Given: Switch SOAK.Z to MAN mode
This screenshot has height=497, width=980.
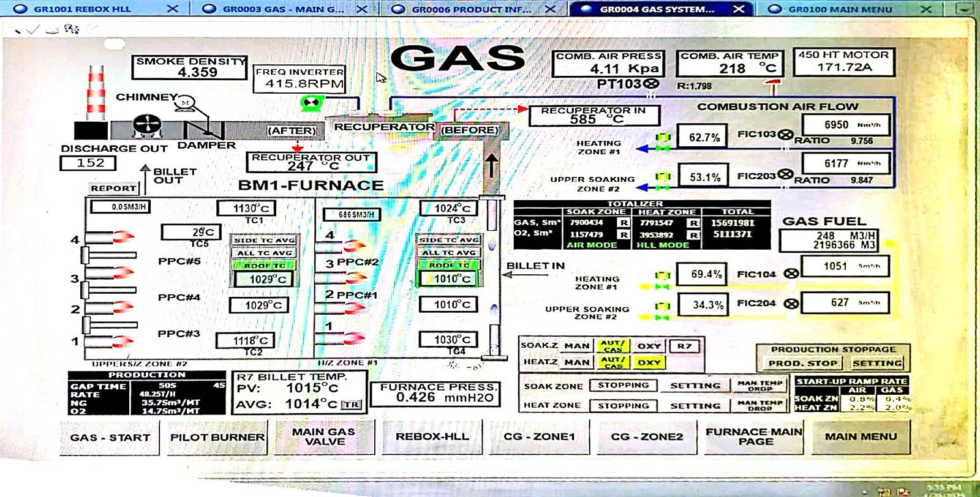Looking at the screenshot, I should coord(576,346).
